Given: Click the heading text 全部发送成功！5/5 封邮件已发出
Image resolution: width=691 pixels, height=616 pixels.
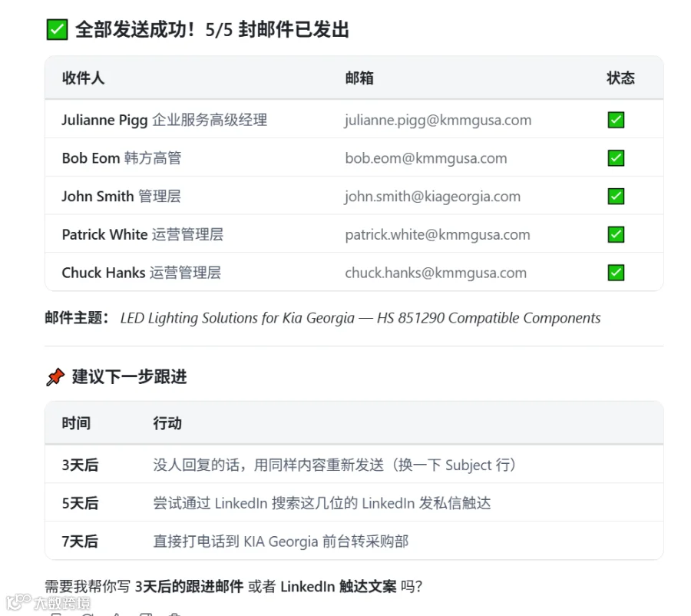Looking at the screenshot, I should 212,29.
